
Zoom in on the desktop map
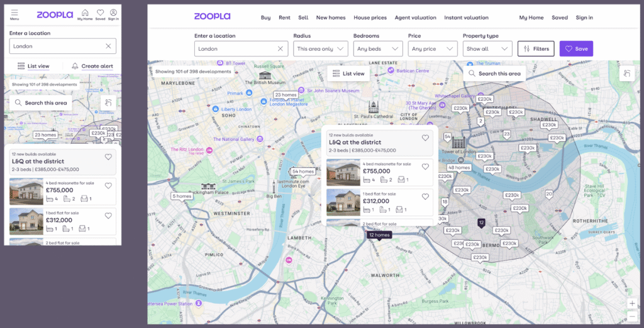(632, 303)
